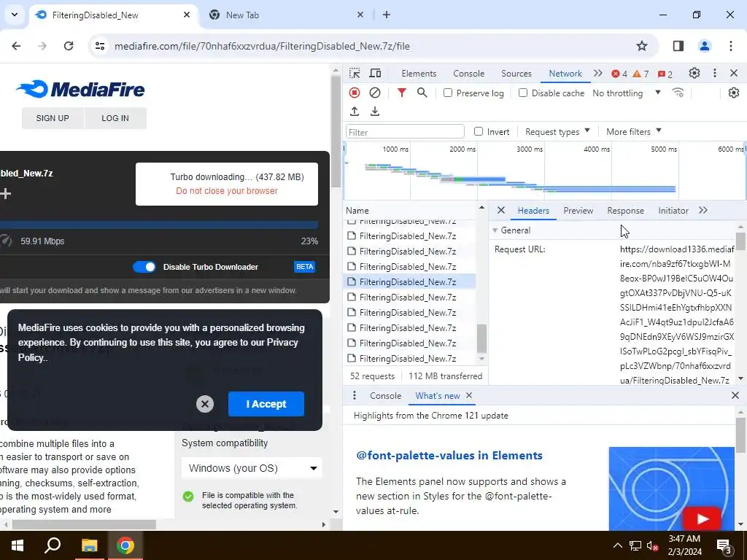The width and height of the screenshot is (747, 560).
Task: Accept cookies with I Accept button
Action: [x=266, y=404]
